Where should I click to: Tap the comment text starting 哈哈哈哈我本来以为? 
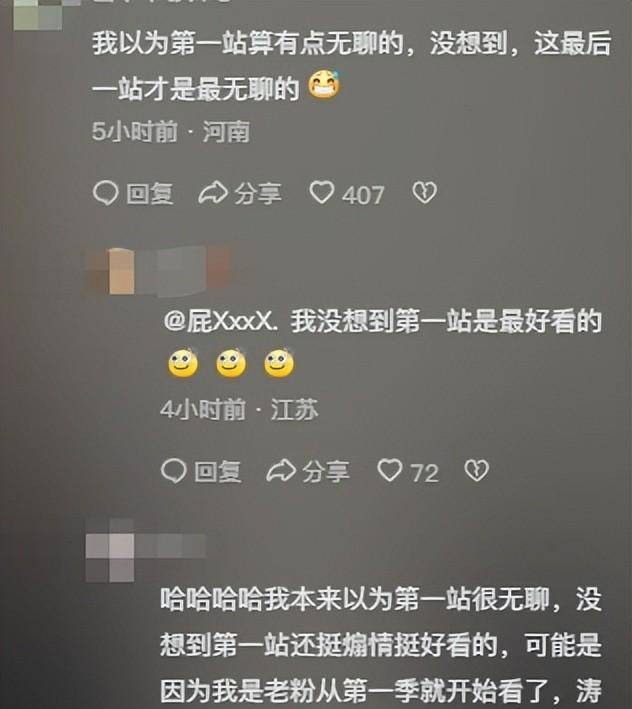(381, 645)
